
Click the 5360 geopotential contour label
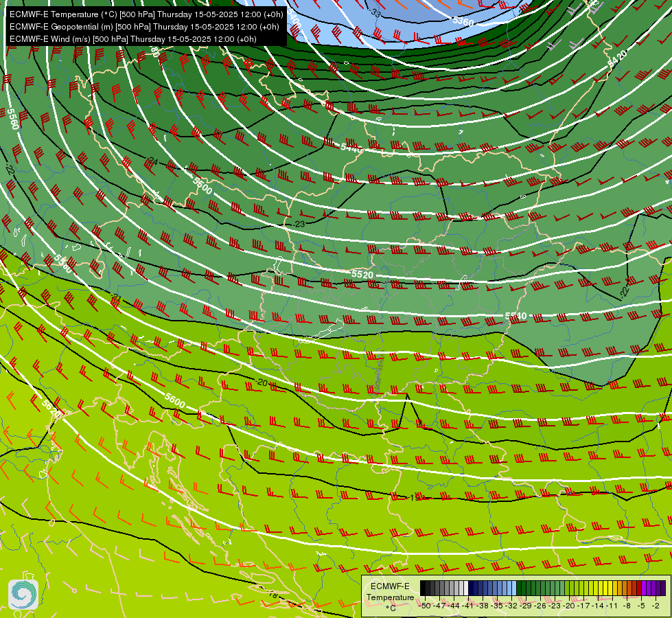463,21
